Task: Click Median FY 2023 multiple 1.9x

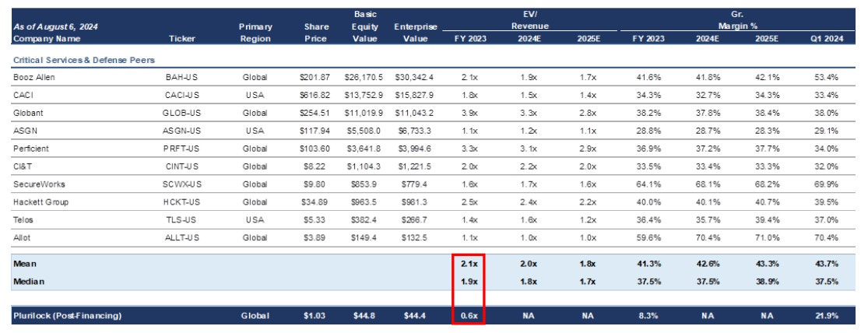Action: tap(469, 282)
